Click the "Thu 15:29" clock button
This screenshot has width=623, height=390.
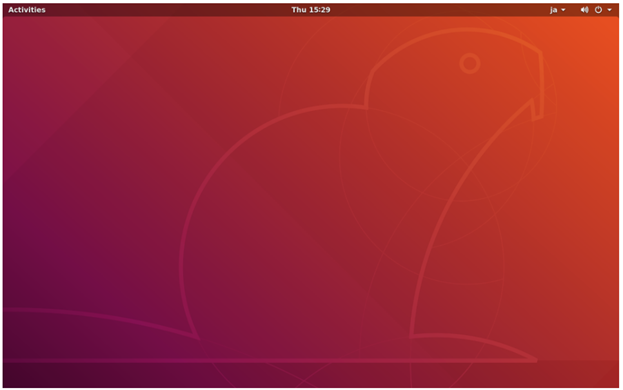pyautogui.click(x=311, y=10)
